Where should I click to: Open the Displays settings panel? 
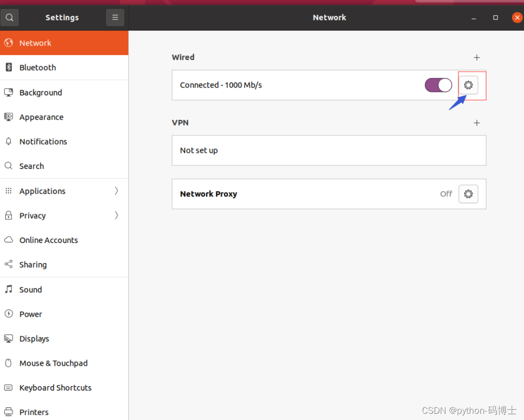pyautogui.click(x=64, y=339)
